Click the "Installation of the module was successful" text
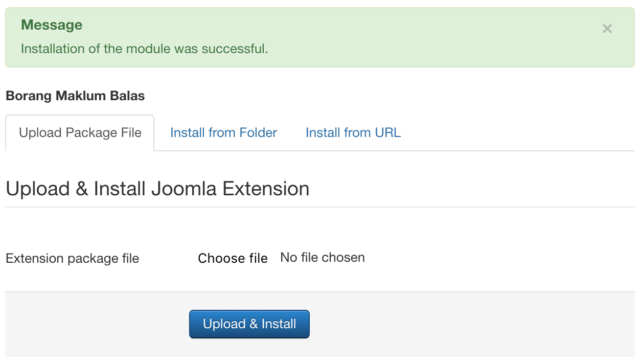This screenshot has width=641, height=364. pyautogui.click(x=144, y=49)
